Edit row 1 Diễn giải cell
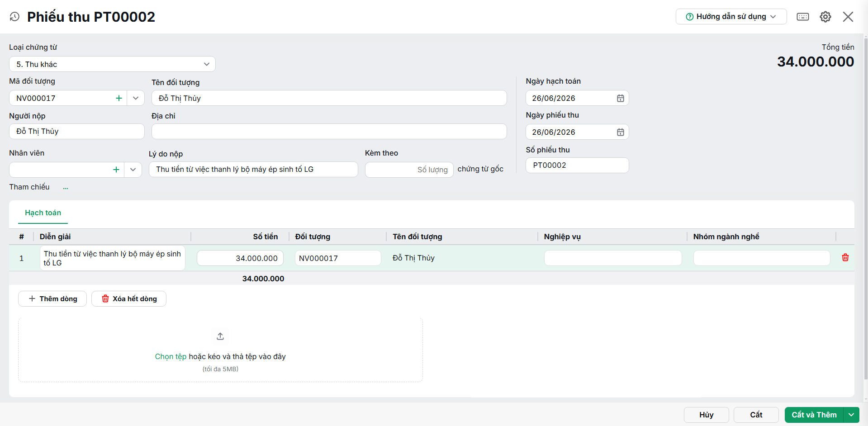Viewport: 868px width, 426px height. pos(113,258)
